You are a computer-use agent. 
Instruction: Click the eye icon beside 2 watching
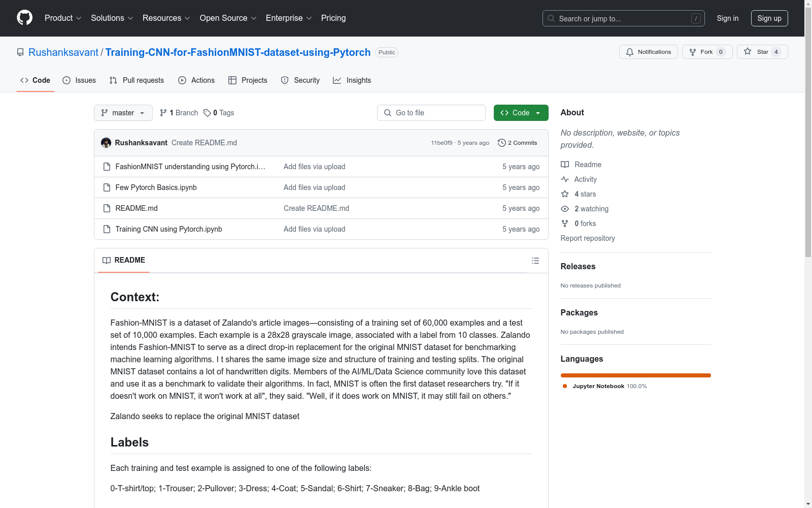coord(565,209)
